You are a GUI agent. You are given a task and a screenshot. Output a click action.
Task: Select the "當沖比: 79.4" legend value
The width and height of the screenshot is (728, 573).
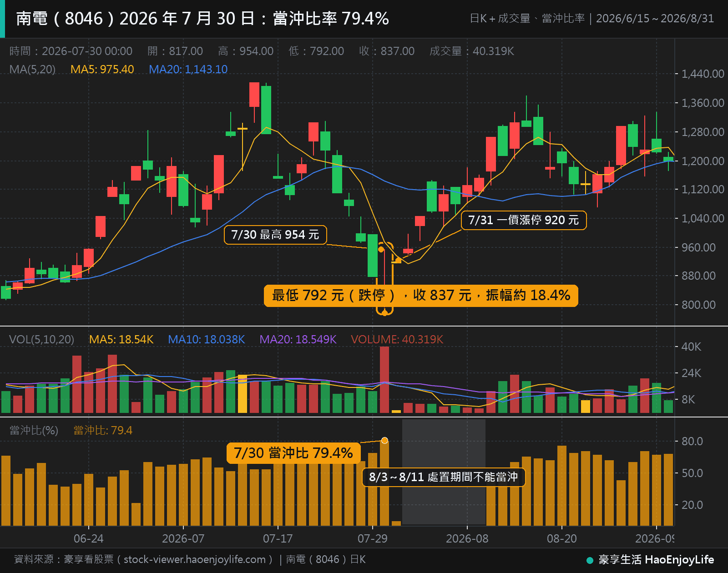(103, 430)
